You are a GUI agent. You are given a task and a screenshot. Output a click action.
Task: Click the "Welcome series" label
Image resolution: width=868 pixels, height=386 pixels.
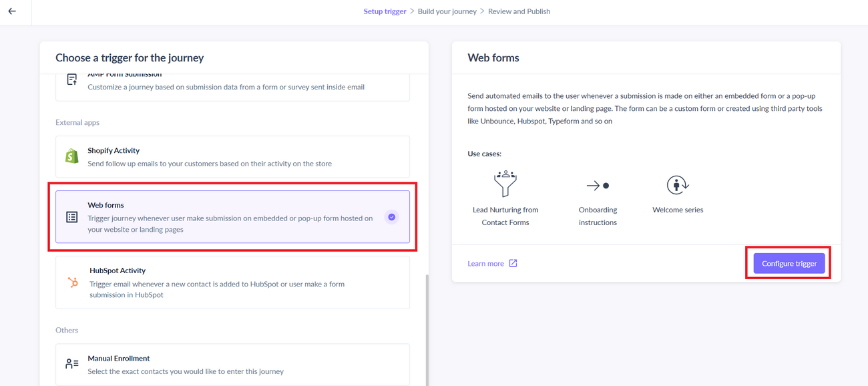(678, 210)
